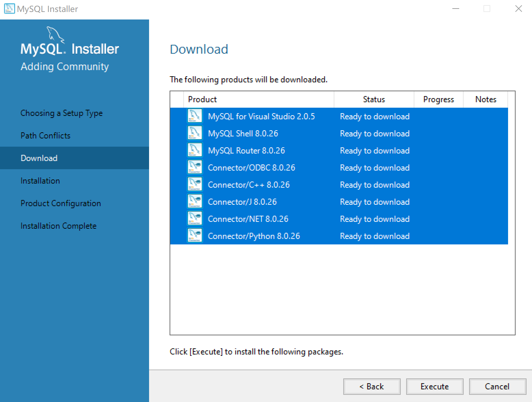
Task: Select MySQL Router 8.0.26 text
Action: 247,151
